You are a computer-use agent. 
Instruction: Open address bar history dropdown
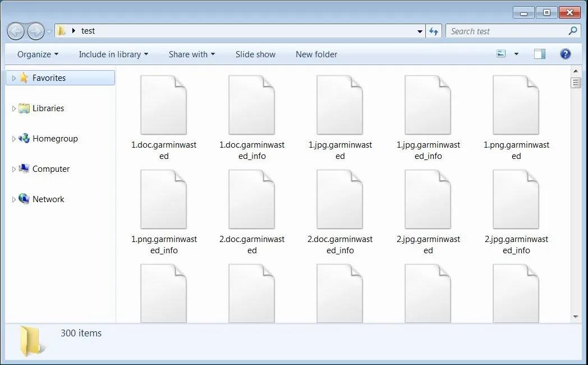(420, 31)
